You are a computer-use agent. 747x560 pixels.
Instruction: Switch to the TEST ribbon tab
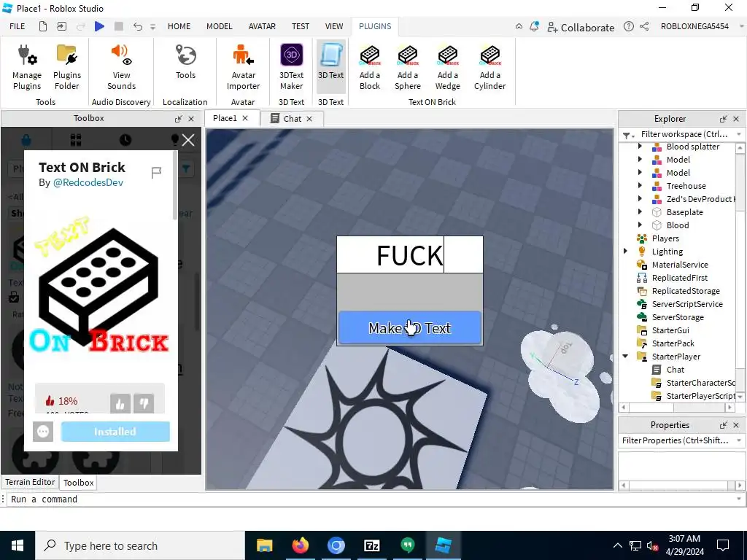pyautogui.click(x=301, y=26)
